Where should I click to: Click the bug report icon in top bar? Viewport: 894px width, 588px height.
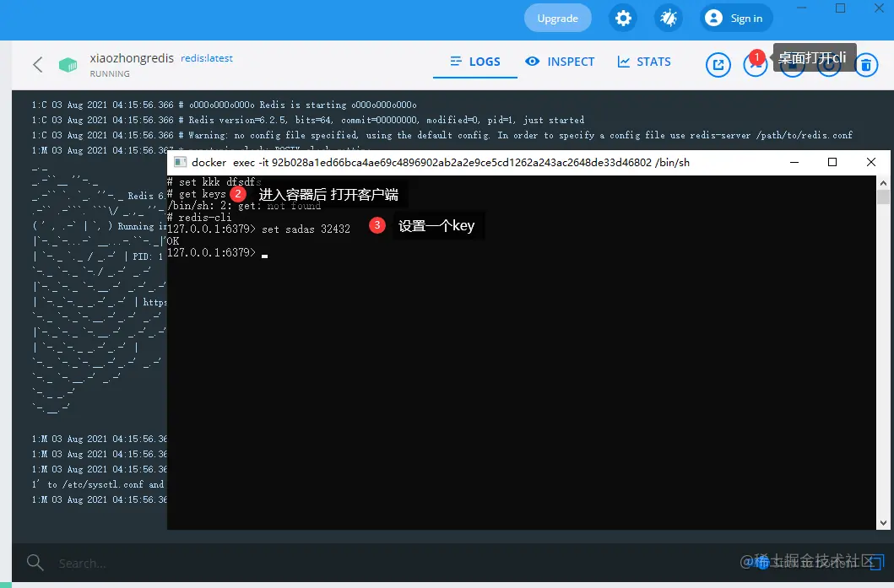[669, 19]
